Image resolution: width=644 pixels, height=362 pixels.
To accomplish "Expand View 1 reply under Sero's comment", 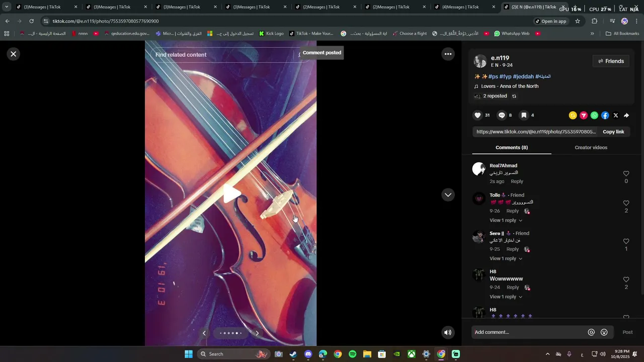I will pos(506,259).
